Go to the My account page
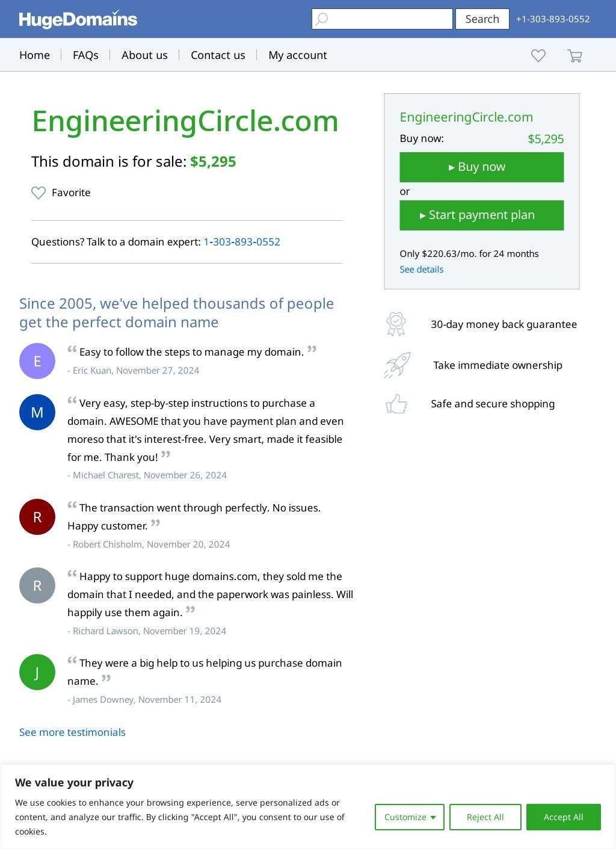 298,55
